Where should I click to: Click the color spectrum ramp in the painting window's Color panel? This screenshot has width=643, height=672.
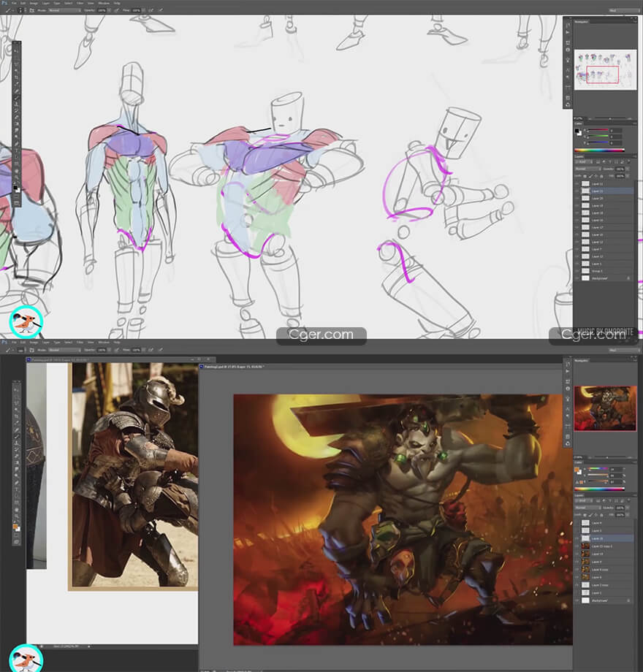599,487
